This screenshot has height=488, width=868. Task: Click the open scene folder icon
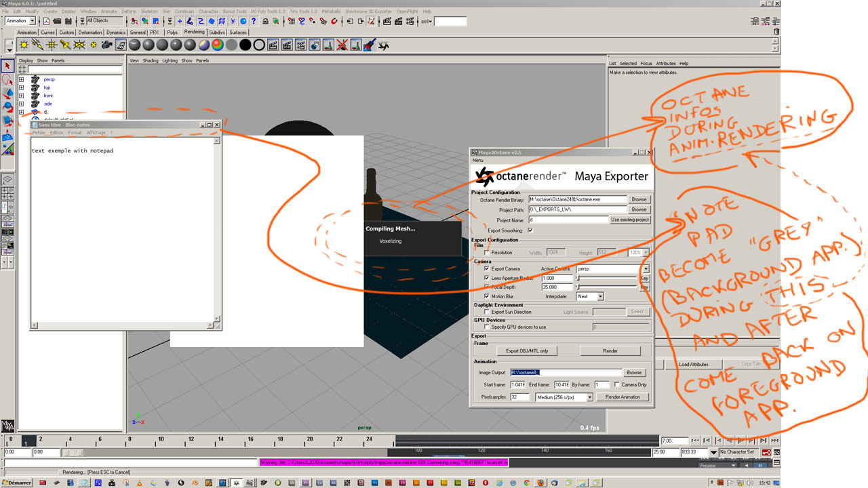tap(58, 21)
